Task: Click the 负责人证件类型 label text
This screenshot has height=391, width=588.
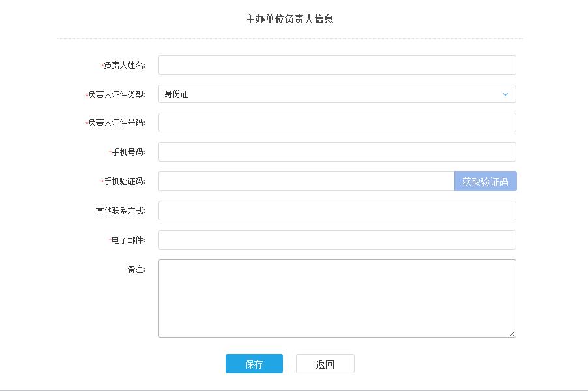Action: point(116,94)
